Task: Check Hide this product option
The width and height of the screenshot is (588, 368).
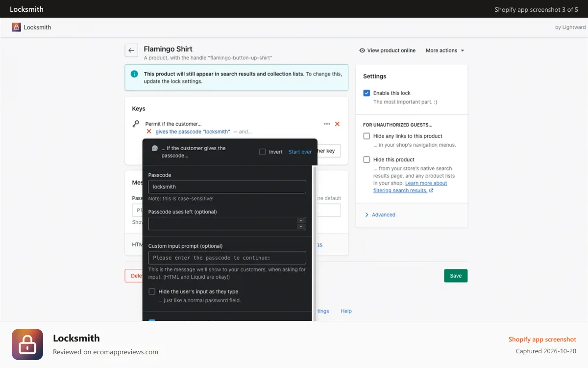Action: [x=367, y=159]
